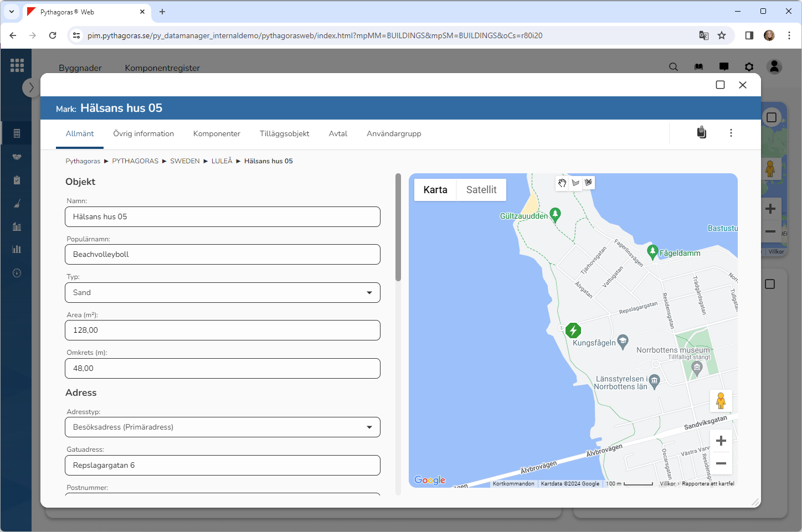Zoom out the map with minus button

(x=721, y=463)
